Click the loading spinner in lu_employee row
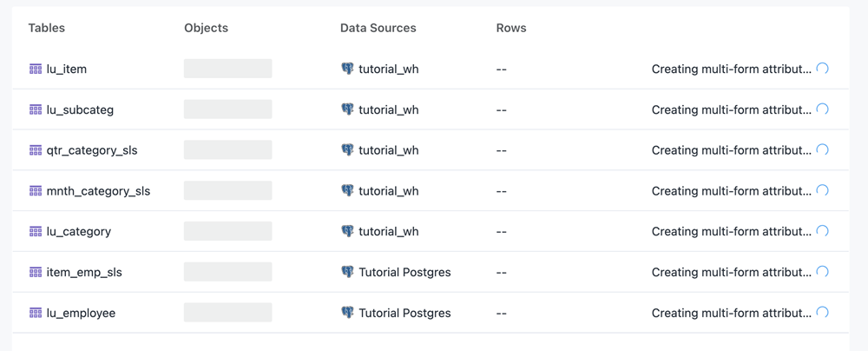 (x=823, y=312)
